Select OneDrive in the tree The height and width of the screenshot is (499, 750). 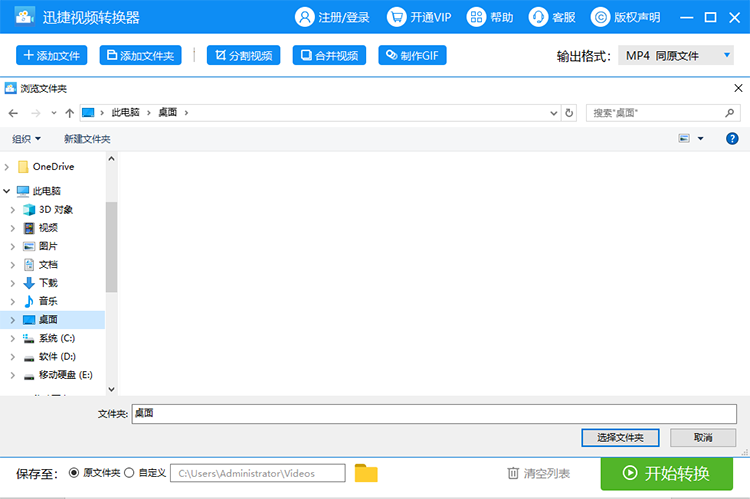[x=53, y=166]
